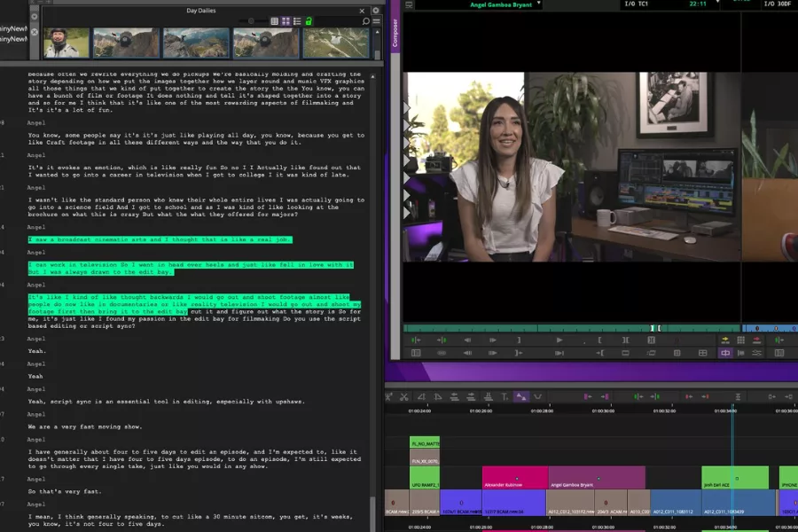798x532 pixels.
Task: Click the Clear Both Marks button
Action: [x=652, y=340]
